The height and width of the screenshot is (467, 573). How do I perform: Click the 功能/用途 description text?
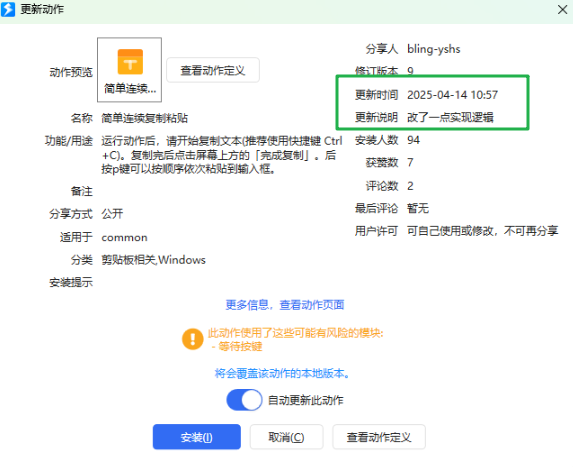click(221, 155)
